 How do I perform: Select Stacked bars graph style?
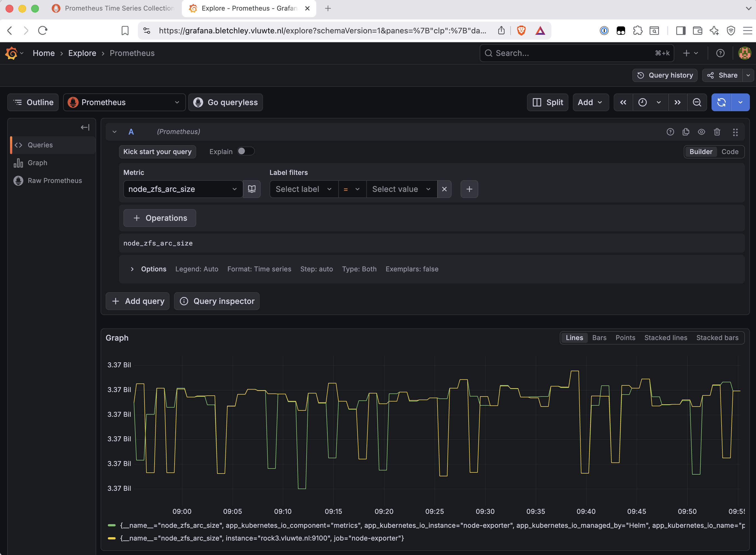tap(717, 338)
